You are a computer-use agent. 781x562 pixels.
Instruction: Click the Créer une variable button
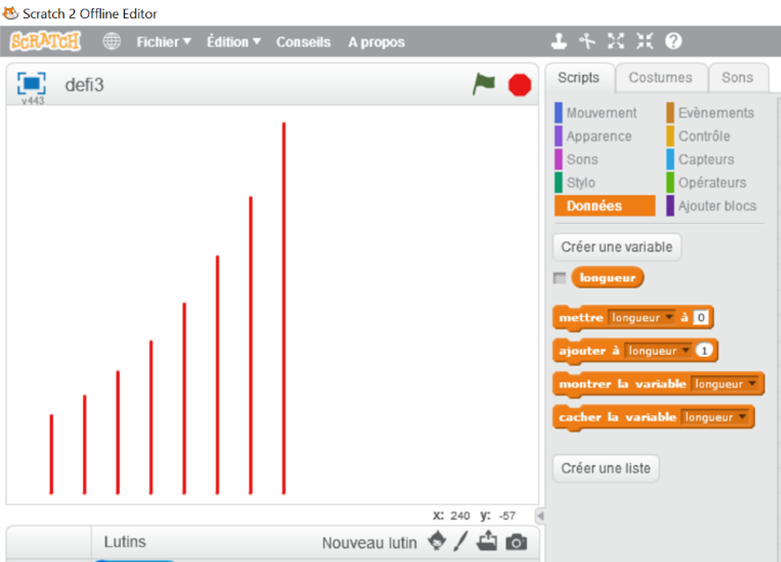(617, 246)
